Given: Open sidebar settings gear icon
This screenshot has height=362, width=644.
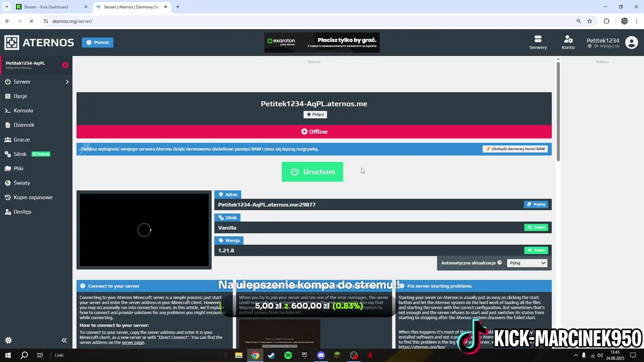Looking at the screenshot, I should click(x=9, y=340).
